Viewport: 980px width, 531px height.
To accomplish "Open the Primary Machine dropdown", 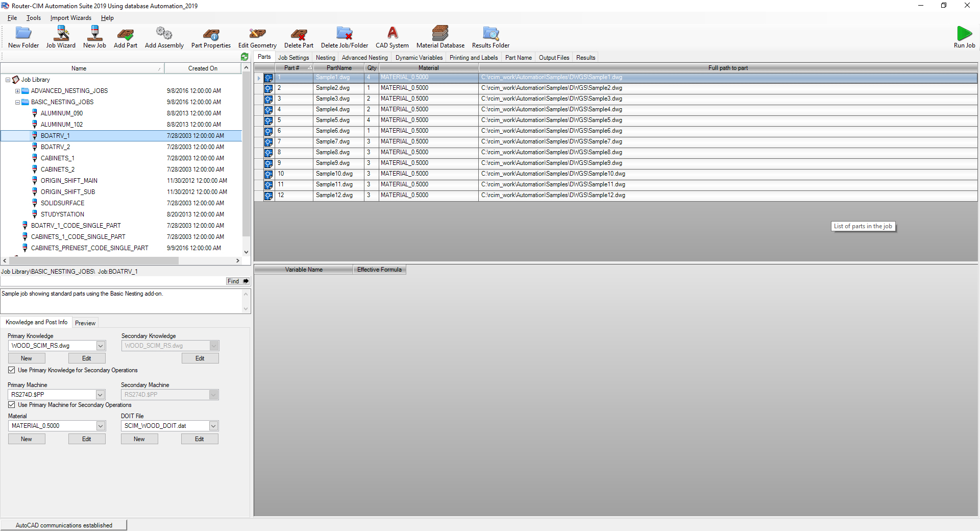I will point(101,395).
